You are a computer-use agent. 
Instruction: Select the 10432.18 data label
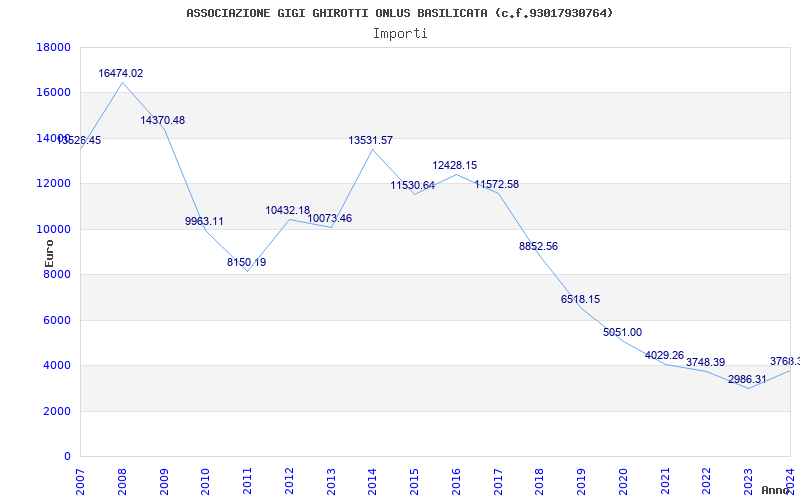coord(288,210)
